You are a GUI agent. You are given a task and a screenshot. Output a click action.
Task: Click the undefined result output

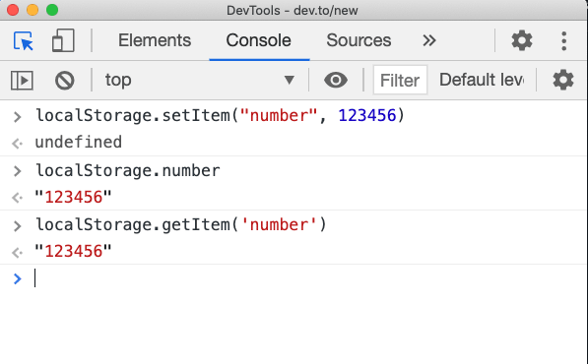click(79, 143)
